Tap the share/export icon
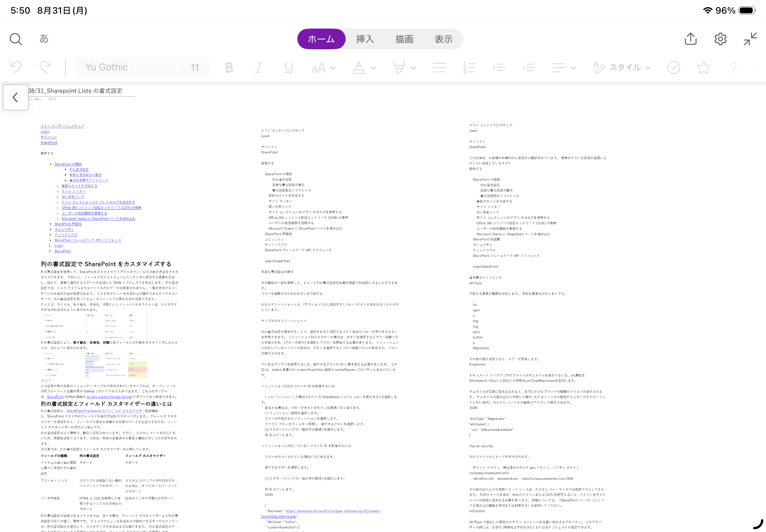This screenshot has width=766, height=532. click(690, 39)
